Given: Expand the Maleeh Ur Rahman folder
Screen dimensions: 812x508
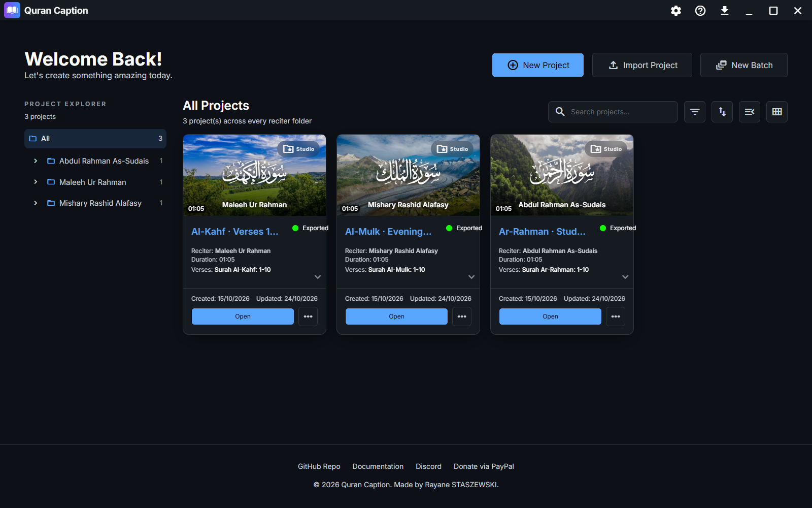Looking at the screenshot, I should (x=36, y=182).
